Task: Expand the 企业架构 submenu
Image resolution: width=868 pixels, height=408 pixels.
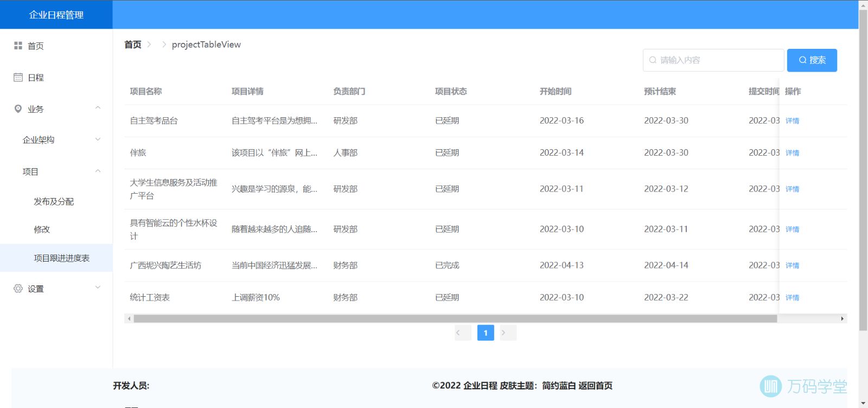Action: pos(98,139)
